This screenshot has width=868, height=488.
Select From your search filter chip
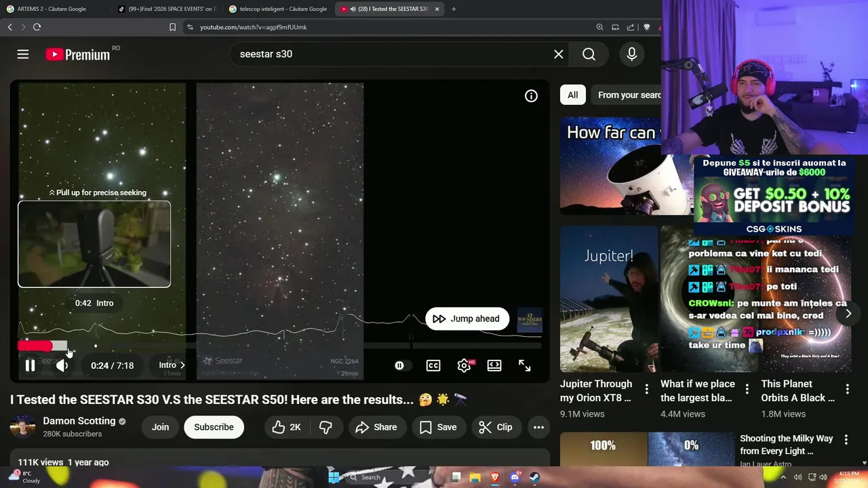pos(627,95)
